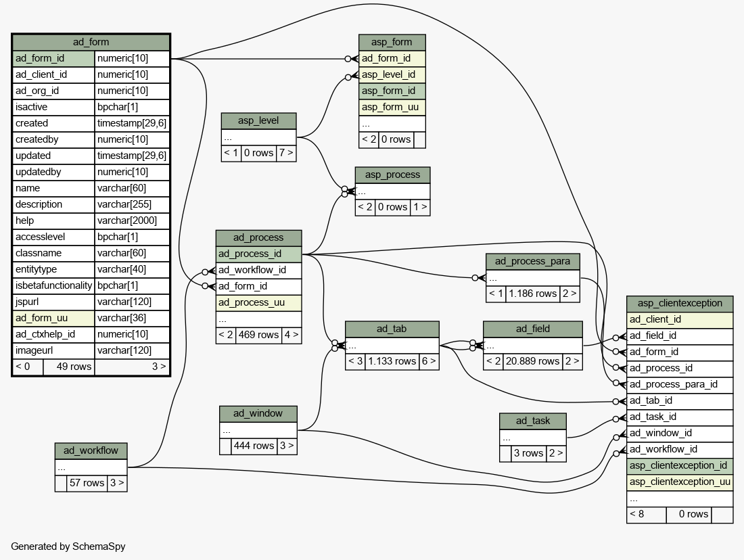Open the ad_window table title
Screen dimensions: 744x560
tap(258, 413)
